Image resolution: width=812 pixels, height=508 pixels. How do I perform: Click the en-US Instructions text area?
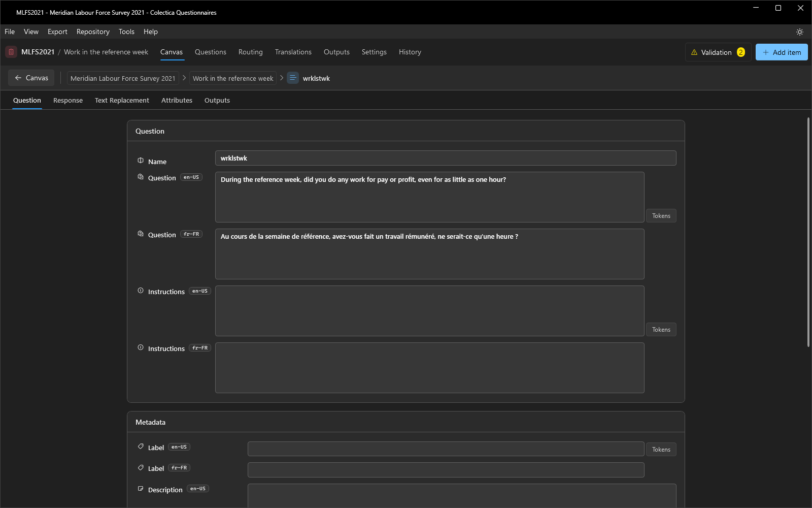pyautogui.click(x=430, y=311)
